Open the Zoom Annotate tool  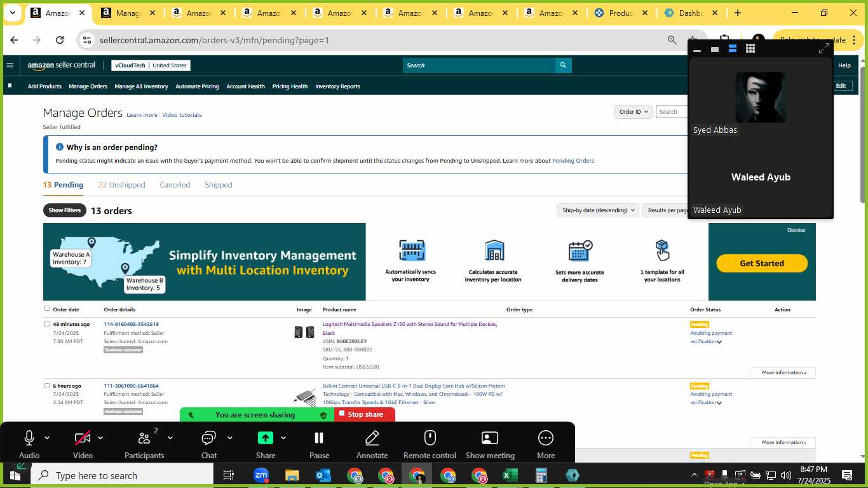click(x=372, y=444)
